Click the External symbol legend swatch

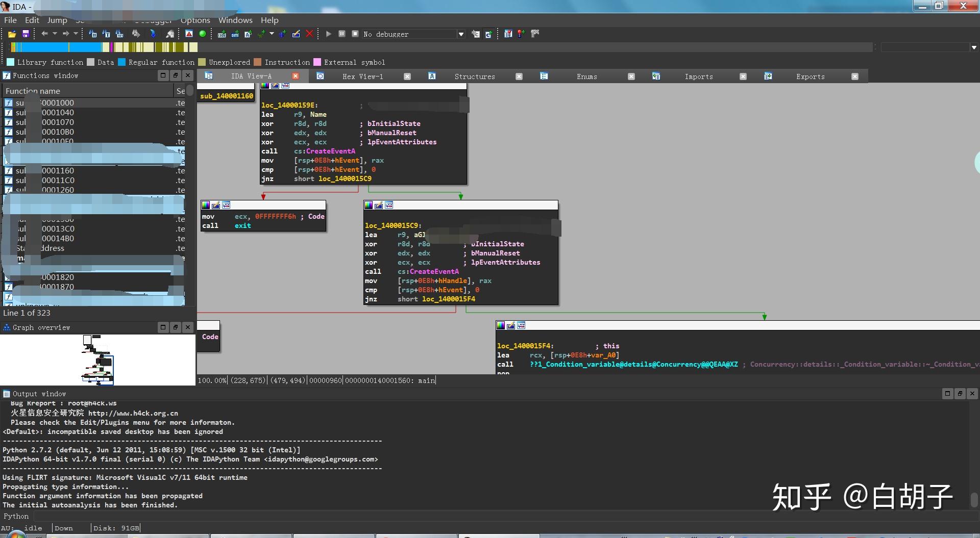tap(317, 62)
